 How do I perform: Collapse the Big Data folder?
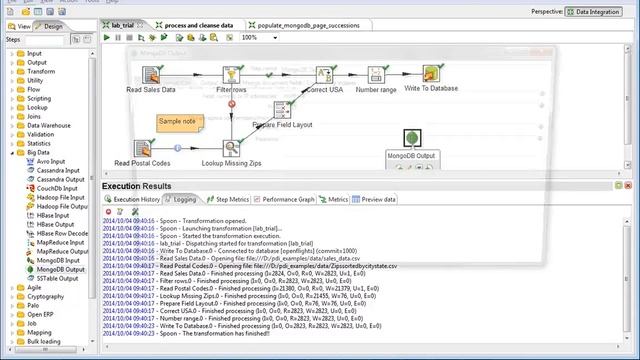point(12,153)
